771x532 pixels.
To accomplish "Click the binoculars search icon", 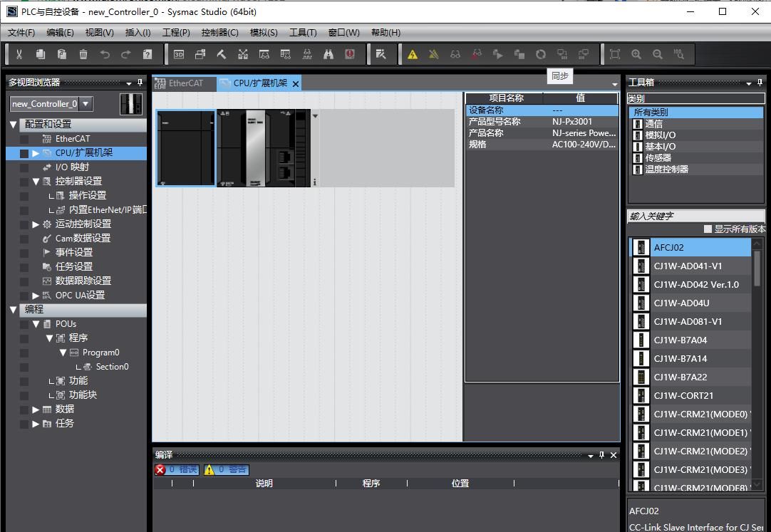I will click(328, 54).
